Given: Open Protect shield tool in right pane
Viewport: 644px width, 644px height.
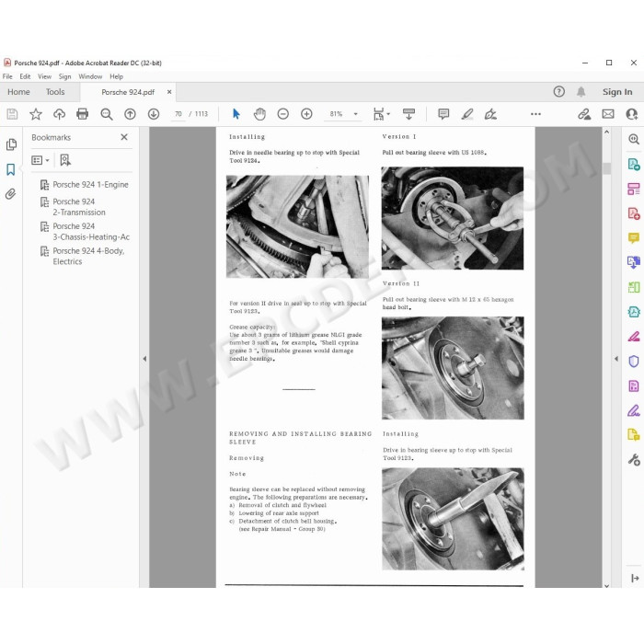Looking at the screenshot, I should tap(633, 362).
